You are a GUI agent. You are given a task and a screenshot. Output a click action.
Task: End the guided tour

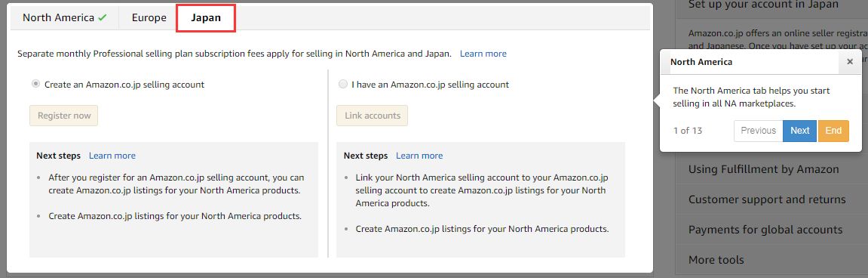(x=833, y=131)
